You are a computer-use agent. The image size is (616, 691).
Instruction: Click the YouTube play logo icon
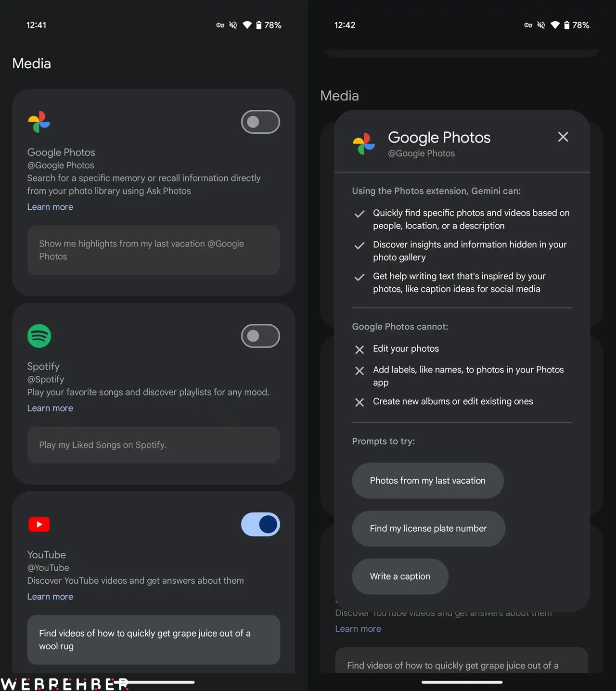pos(39,524)
